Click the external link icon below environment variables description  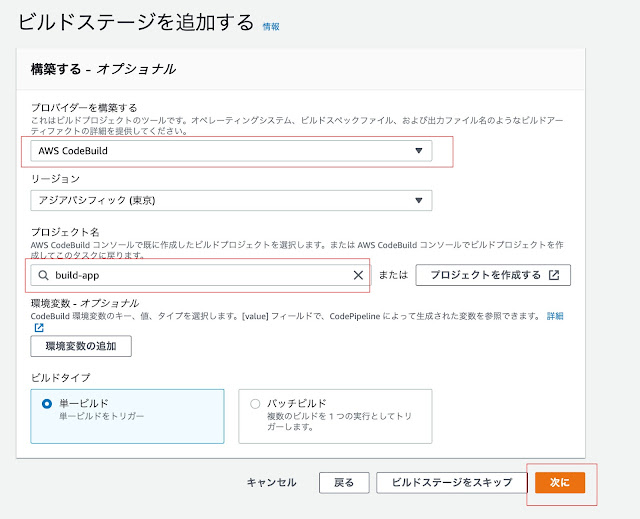(39, 328)
